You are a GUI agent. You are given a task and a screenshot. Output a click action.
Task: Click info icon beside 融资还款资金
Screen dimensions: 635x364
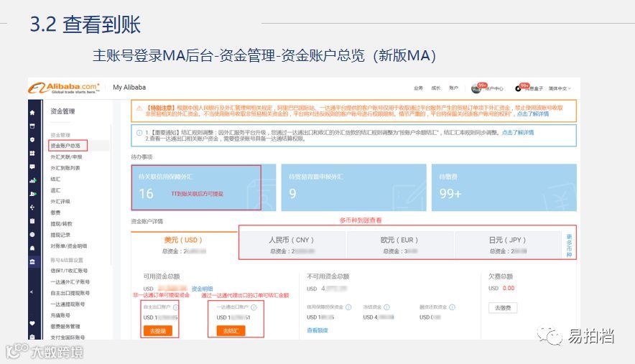click(452, 307)
